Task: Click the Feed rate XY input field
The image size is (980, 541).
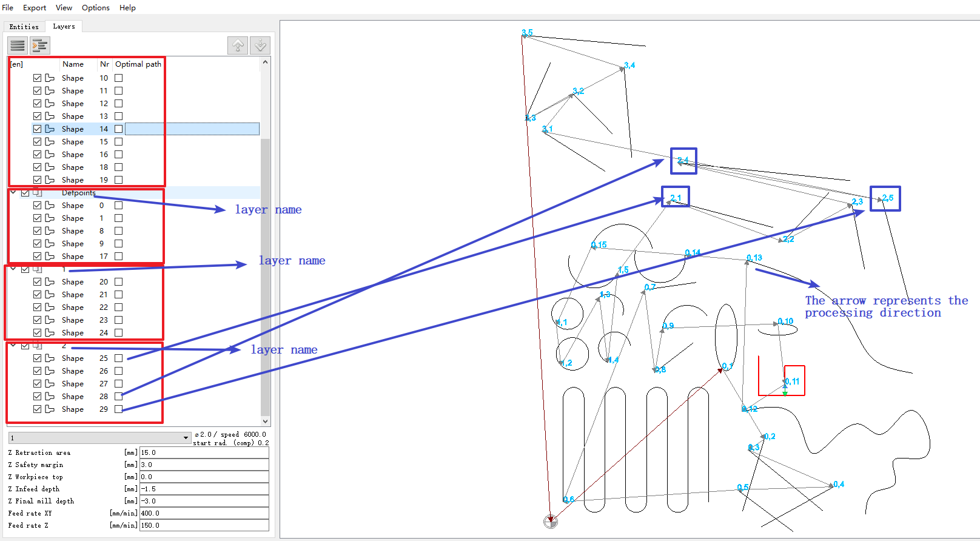Action: 204,513
